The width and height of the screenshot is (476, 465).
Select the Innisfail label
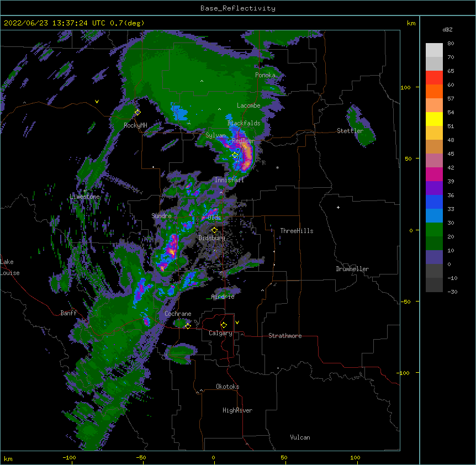(x=229, y=180)
